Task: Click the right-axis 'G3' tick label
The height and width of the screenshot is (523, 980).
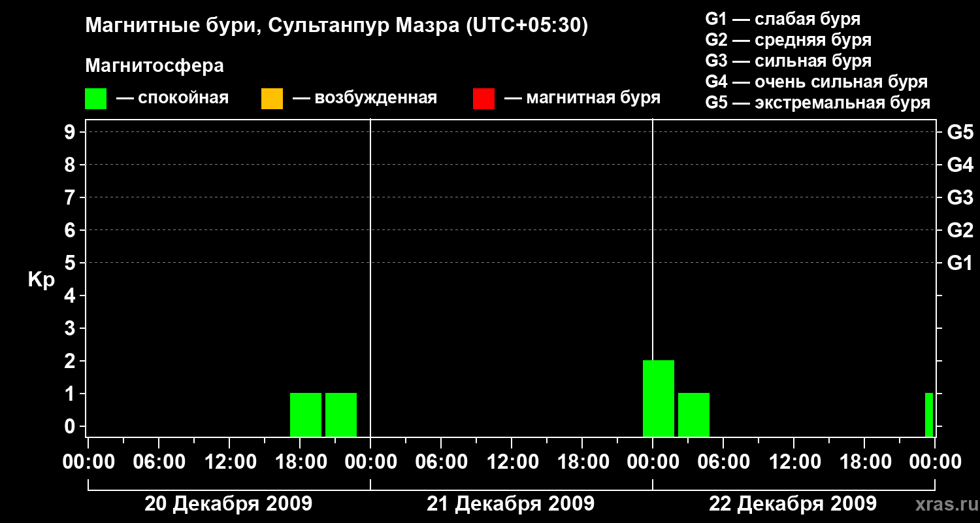Action: [960, 197]
